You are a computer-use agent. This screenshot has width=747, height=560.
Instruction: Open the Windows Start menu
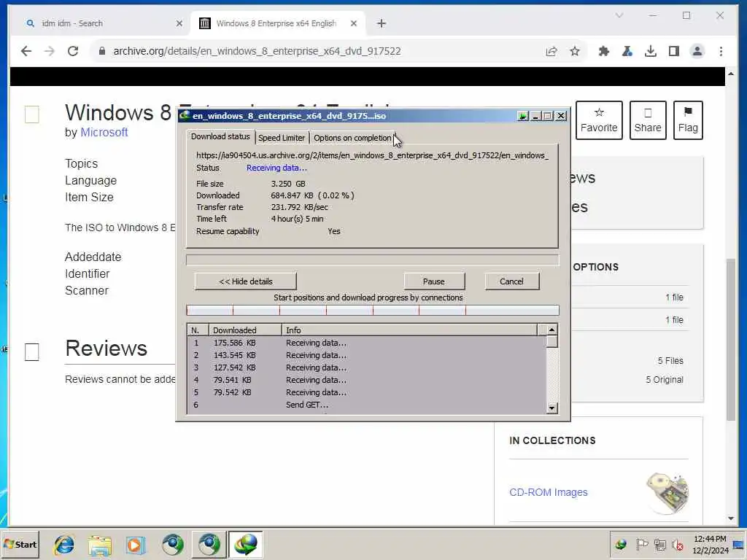pos(20,544)
